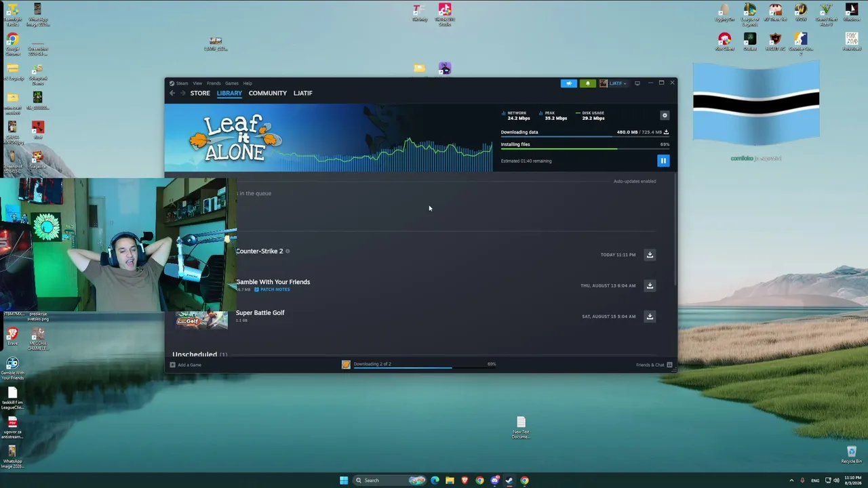Open the Games menu
This screenshot has width=868, height=488.
[232, 83]
